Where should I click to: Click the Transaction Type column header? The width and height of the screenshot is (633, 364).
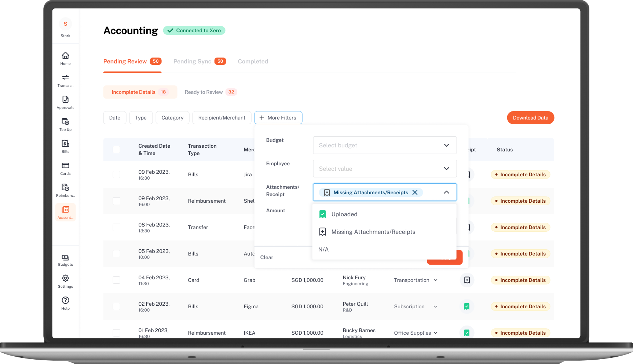point(202,150)
